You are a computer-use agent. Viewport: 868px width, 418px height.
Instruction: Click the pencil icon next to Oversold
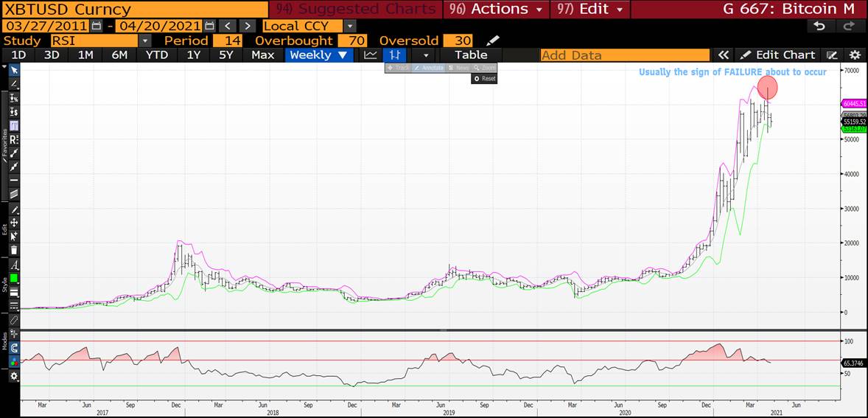pyautogui.click(x=492, y=41)
